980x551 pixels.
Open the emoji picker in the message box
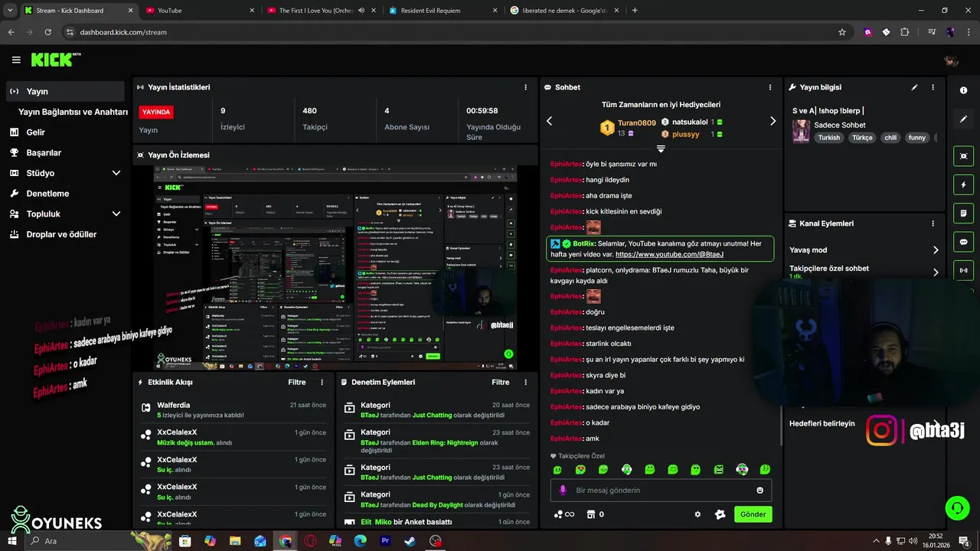coord(760,491)
